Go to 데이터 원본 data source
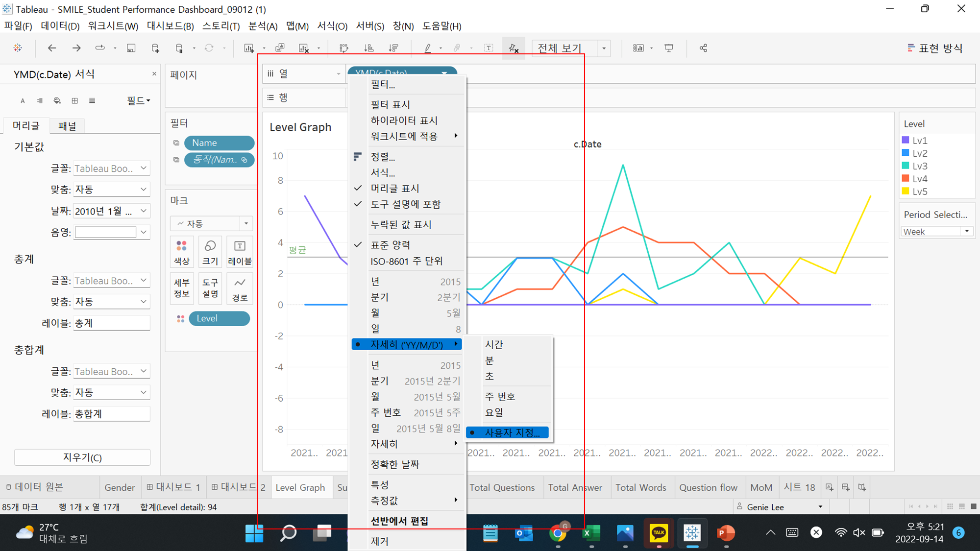The image size is (980, 551). click(34, 487)
